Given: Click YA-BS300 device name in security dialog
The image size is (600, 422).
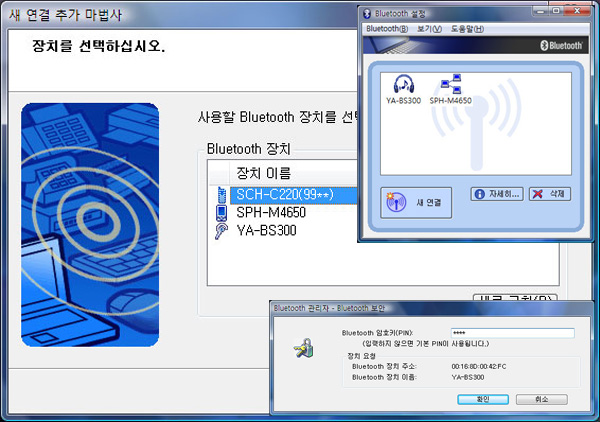Looking at the screenshot, I should [x=468, y=377].
